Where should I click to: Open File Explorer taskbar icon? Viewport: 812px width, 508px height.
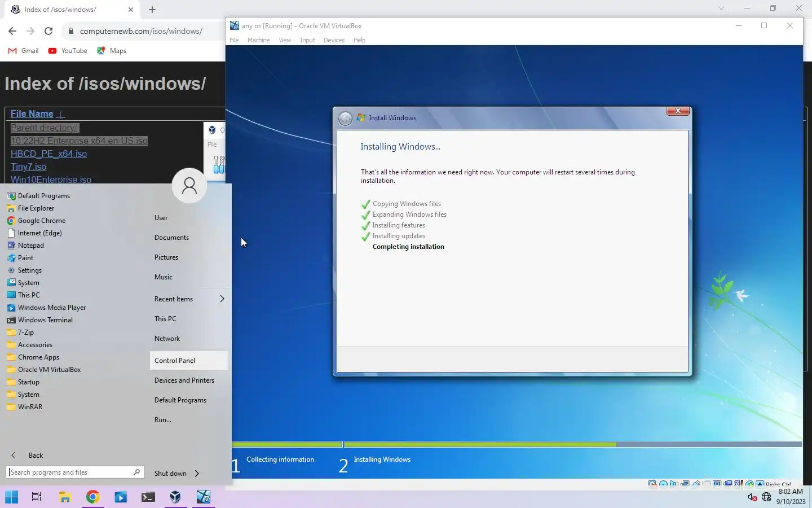(x=65, y=497)
